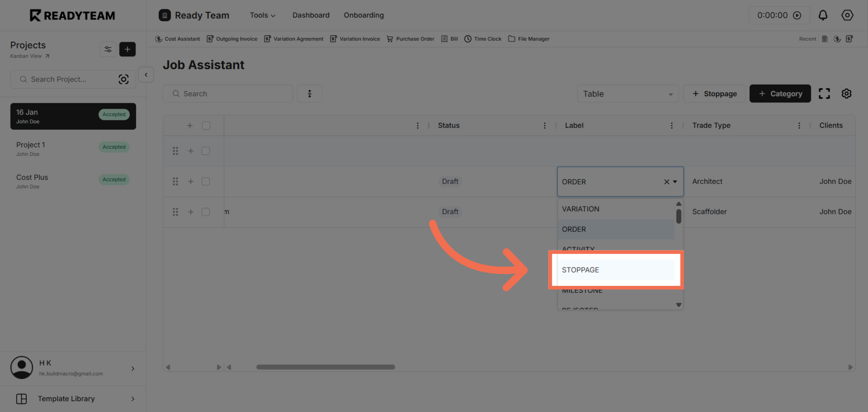Open the Onboarding section
Viewport: 868px width, 412px height.
[363, 15]
